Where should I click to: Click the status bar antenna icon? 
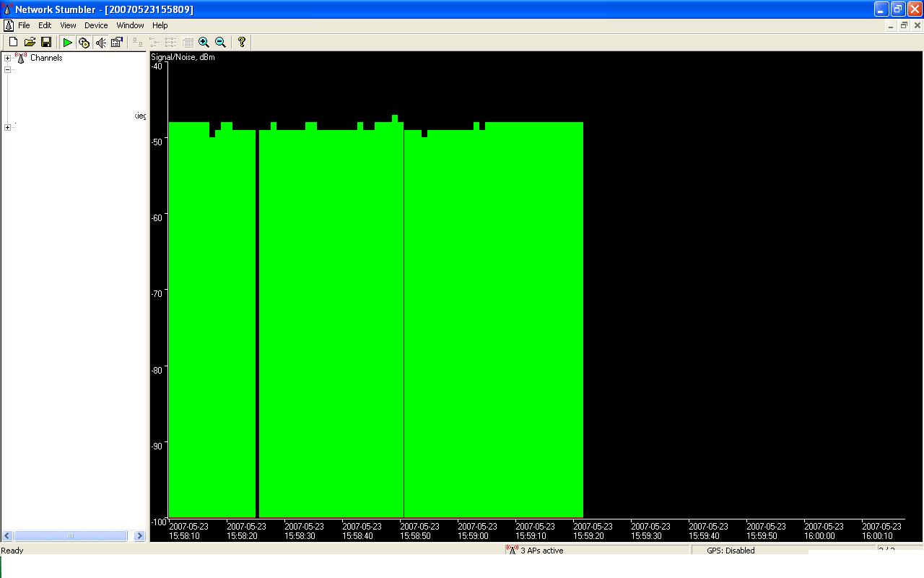(513, 551)
